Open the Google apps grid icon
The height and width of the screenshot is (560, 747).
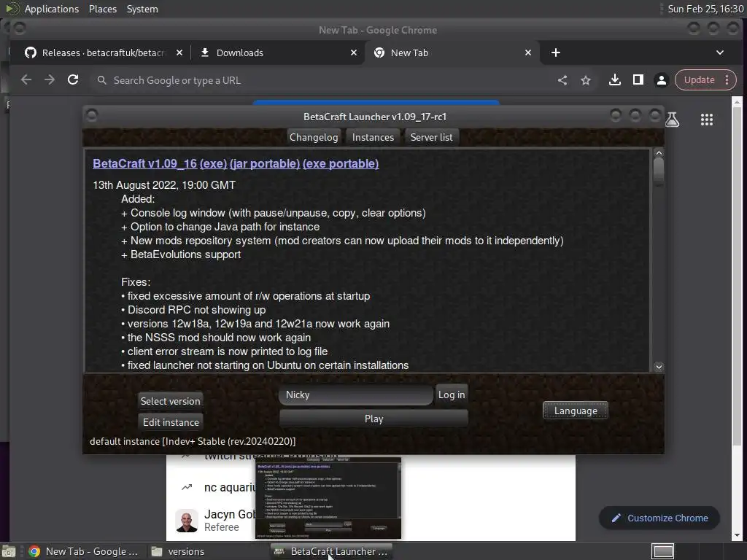click(706, 120)
